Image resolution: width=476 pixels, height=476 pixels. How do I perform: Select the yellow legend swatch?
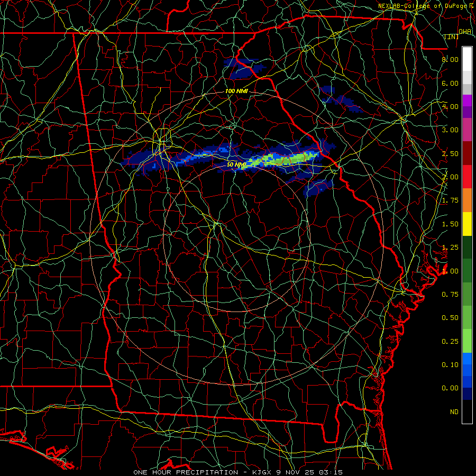tap(467, 224)
